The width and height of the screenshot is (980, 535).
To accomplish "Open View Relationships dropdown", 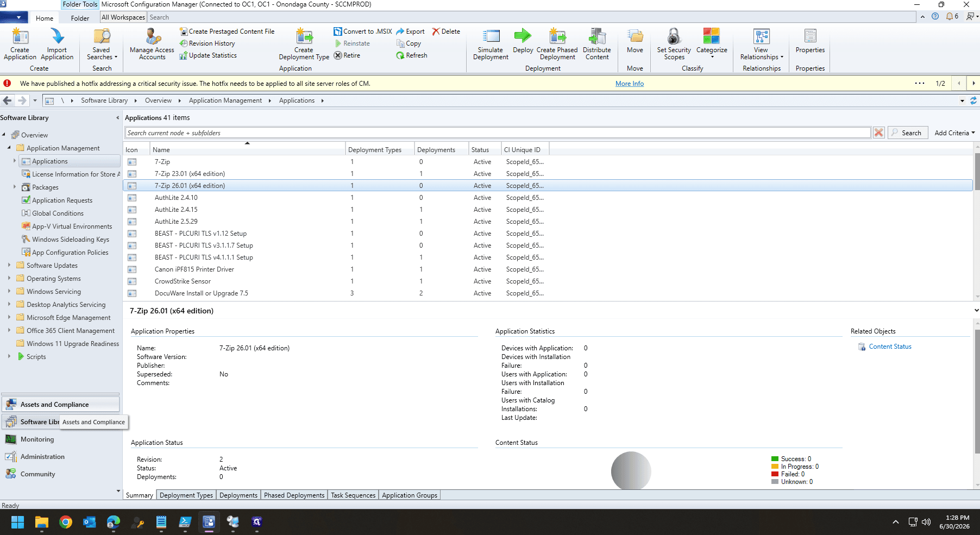I will coord(762,43).
